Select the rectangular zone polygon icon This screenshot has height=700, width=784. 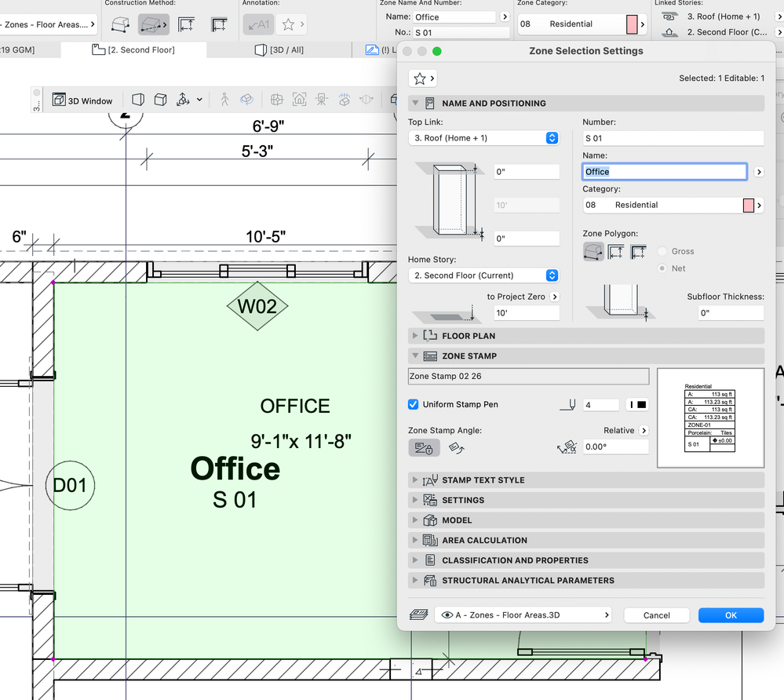coord(614,251)
